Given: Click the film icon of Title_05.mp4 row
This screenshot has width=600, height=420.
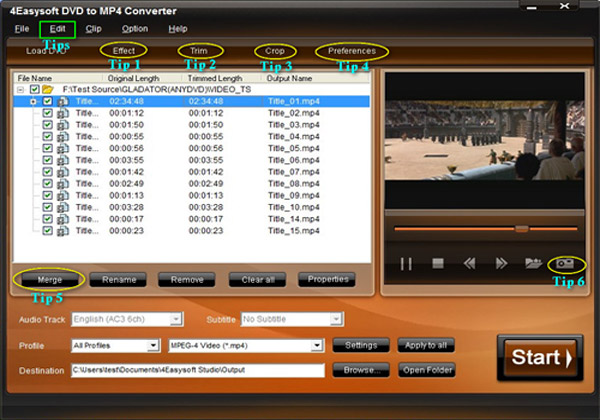Looking at the screenshot, I should click(x=63, y=148).
